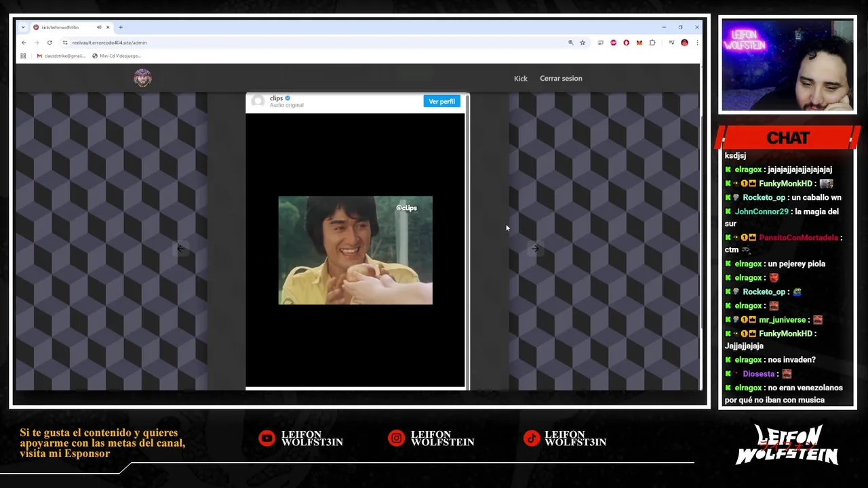Click the streamer webcam feed
The width and height of the screenshot is (868, 488).
[787, 66]
